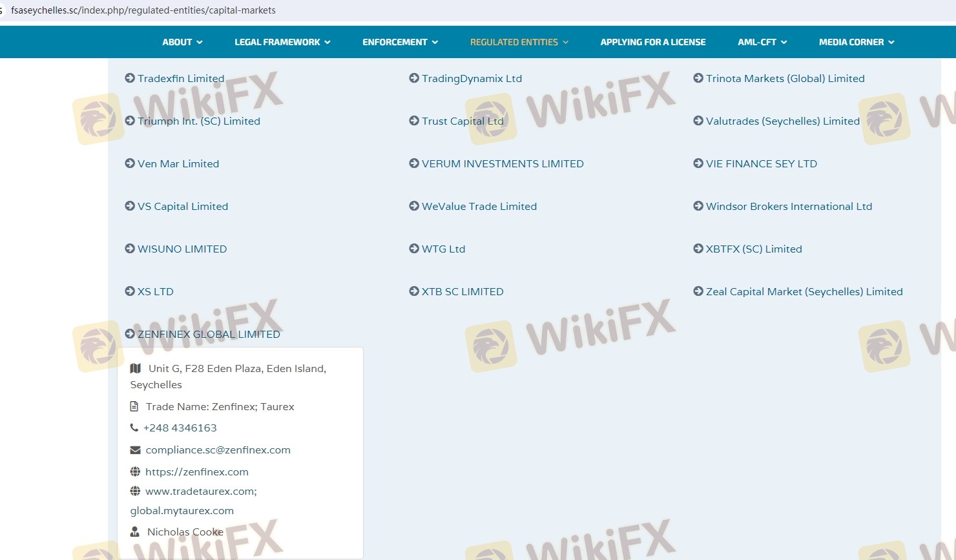
Task: Click arrow icon beside Trinota Markets (Global) Limited
Action: coord(698,78)
